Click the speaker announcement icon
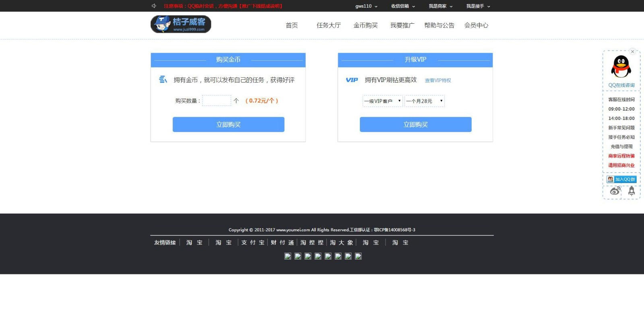The image size is (644, 309). (154, 6)
